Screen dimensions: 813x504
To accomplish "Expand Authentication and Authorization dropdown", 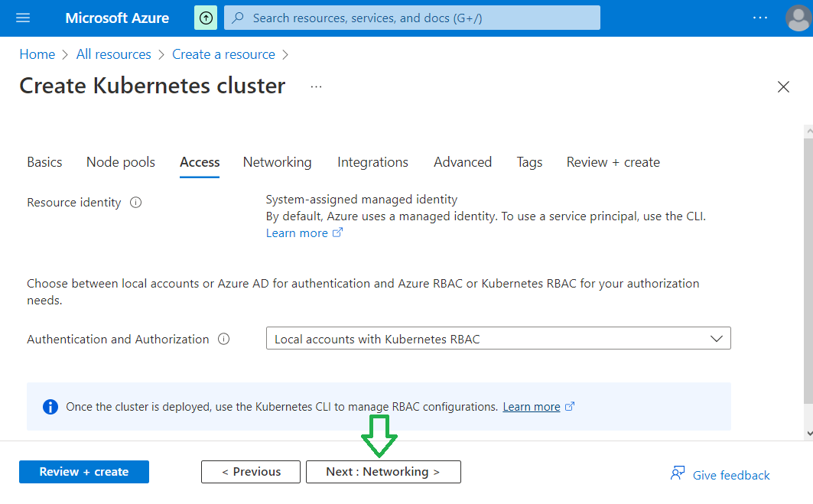I will coord(498,339).
